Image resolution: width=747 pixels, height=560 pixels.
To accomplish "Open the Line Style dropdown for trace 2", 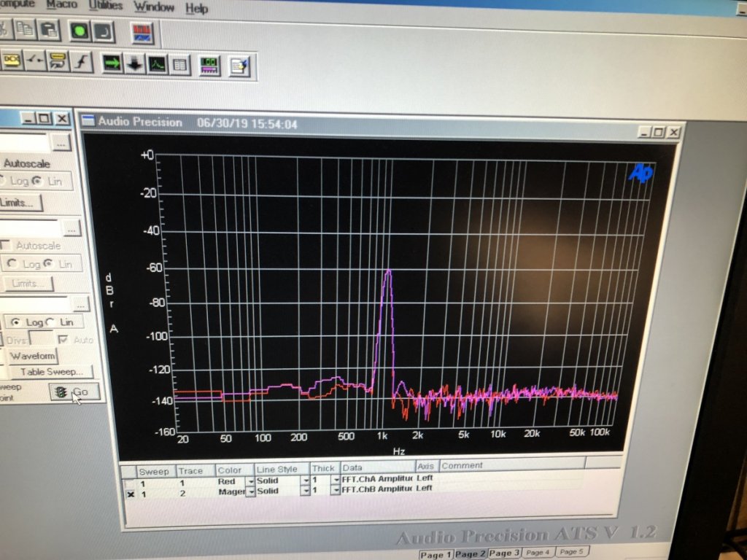I will click(x=306, y=491).
